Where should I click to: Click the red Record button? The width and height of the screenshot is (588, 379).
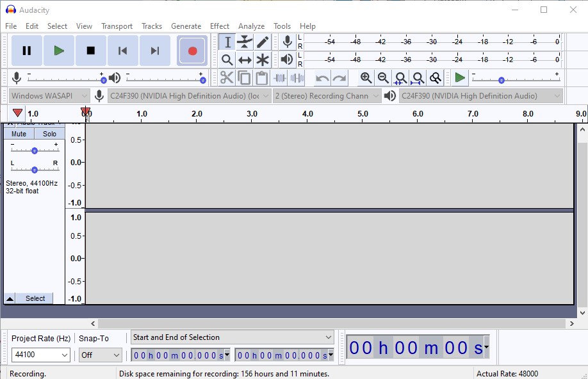click(192, 51)
